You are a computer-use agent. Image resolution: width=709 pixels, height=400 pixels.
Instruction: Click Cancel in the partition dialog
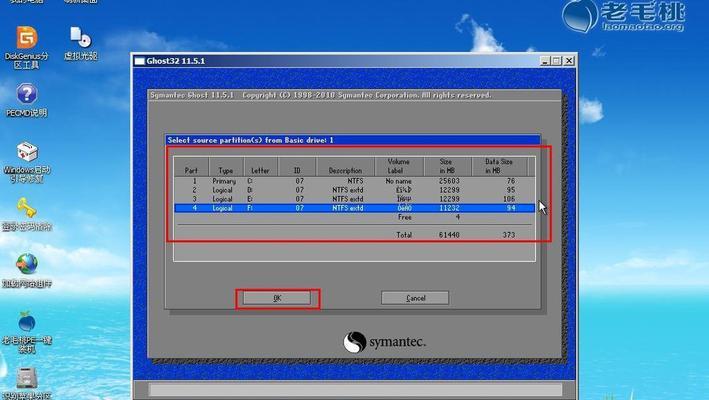tap(415, 298)
